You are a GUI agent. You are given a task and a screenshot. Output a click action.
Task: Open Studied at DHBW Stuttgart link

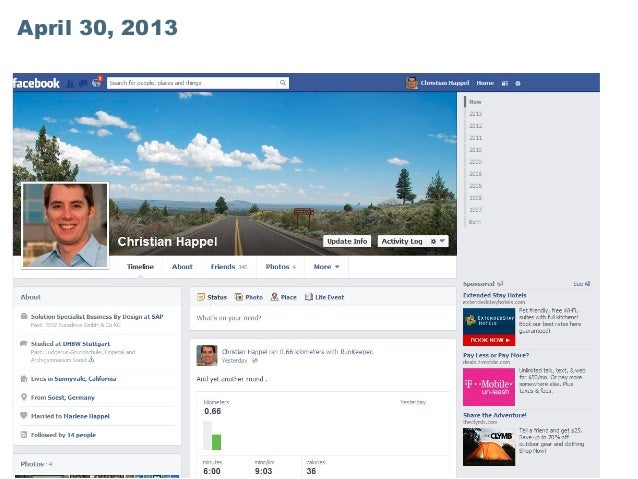(x=70, y=343)
